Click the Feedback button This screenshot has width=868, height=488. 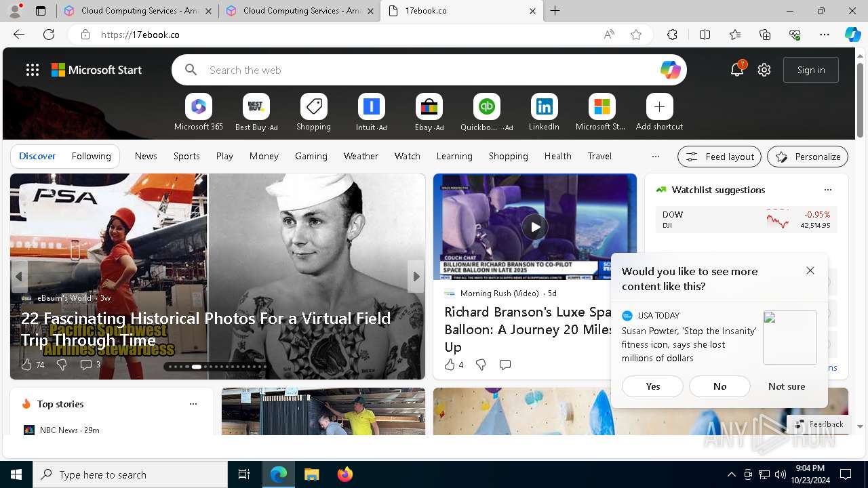(x=819, y=424)
